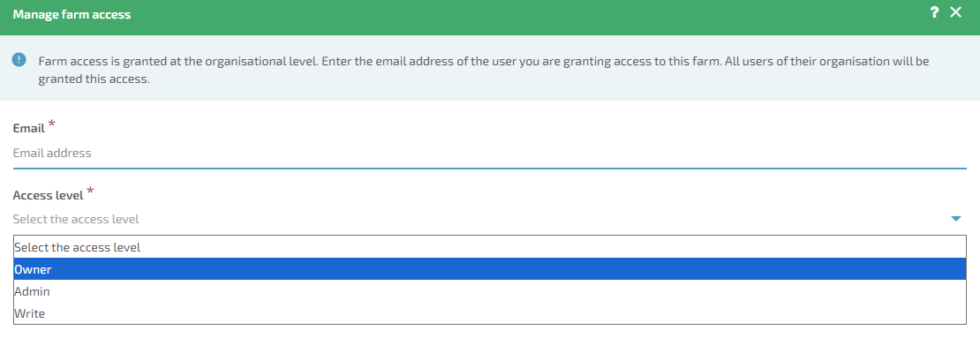The image size is (980, 338).
Task: Choose the Admin access level option
Action: (489, 291)
